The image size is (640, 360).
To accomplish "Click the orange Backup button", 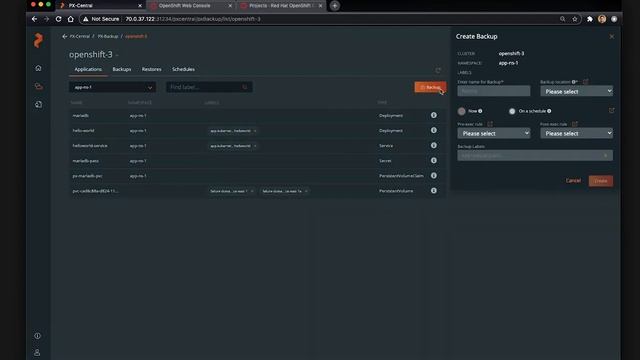I will point(430,87).
